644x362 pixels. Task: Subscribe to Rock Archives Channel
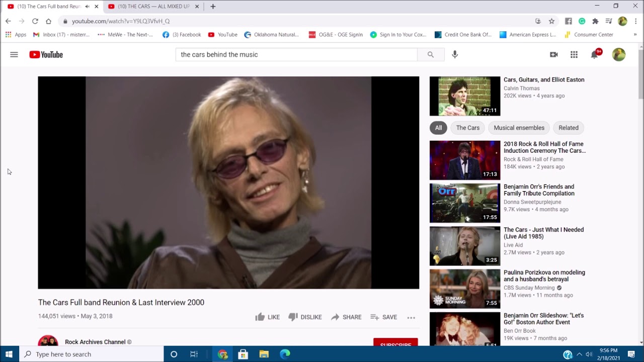pos(395,343)
